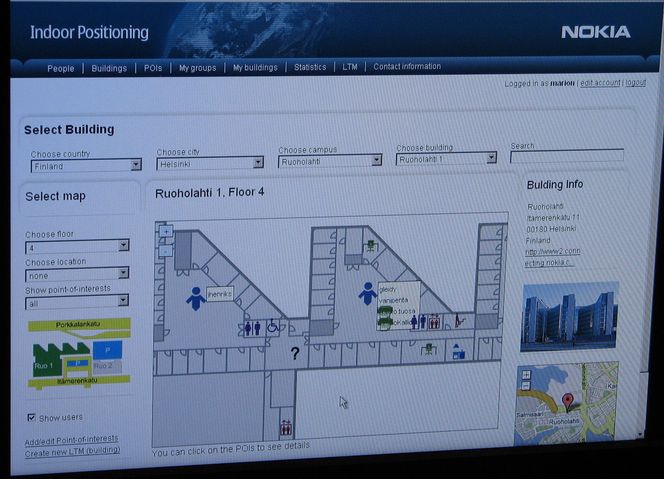This screenshot has height=479, width=664.
Task: Click the Ruoholahti building photo thumbnail
Action: pyautogui.click(x=570, y=316)
